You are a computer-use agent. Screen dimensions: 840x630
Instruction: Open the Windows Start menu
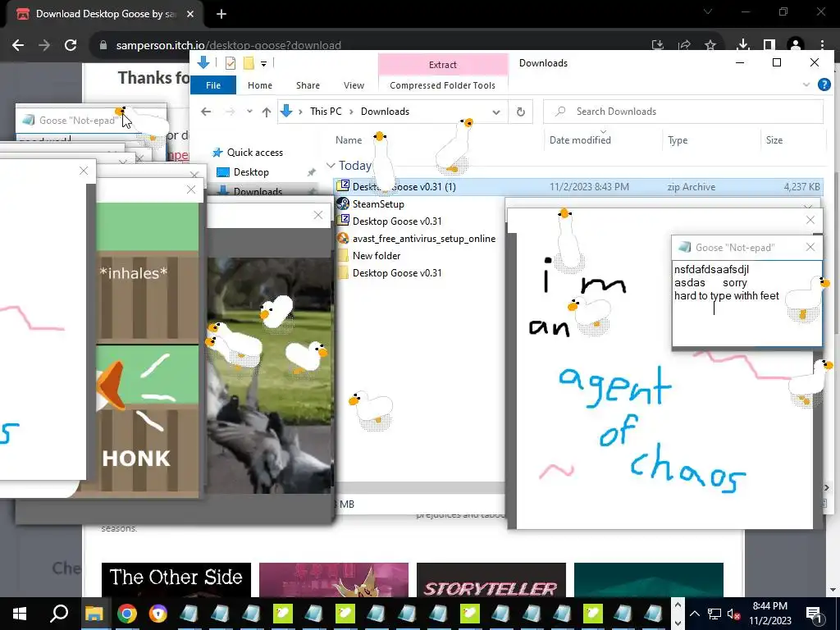(x=20, y=614)
